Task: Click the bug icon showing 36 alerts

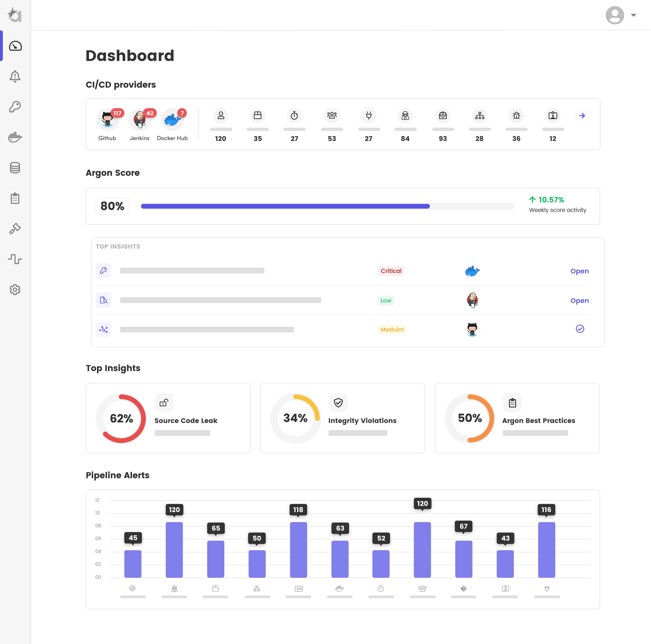Action: 516,116
